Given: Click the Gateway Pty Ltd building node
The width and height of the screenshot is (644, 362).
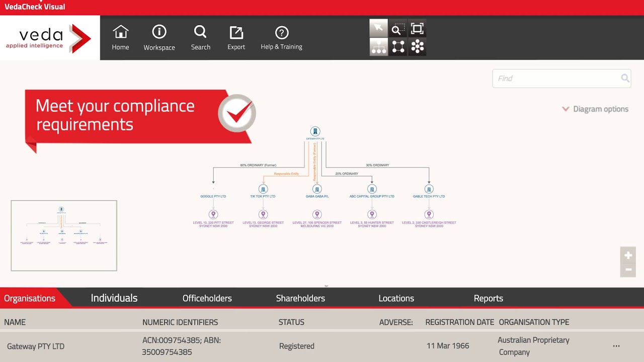Looking at the screenshot, I should pyautogui.click(x=315, y=131).
